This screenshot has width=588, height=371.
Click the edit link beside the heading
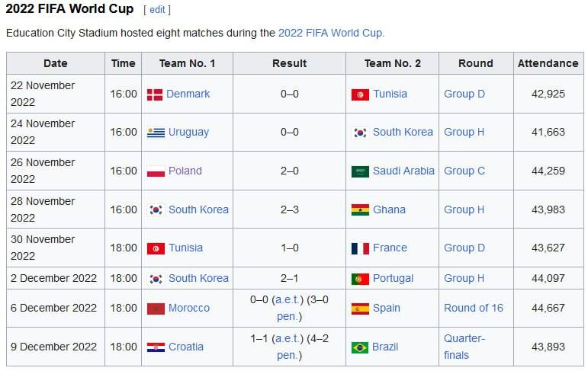click(156, 10)
